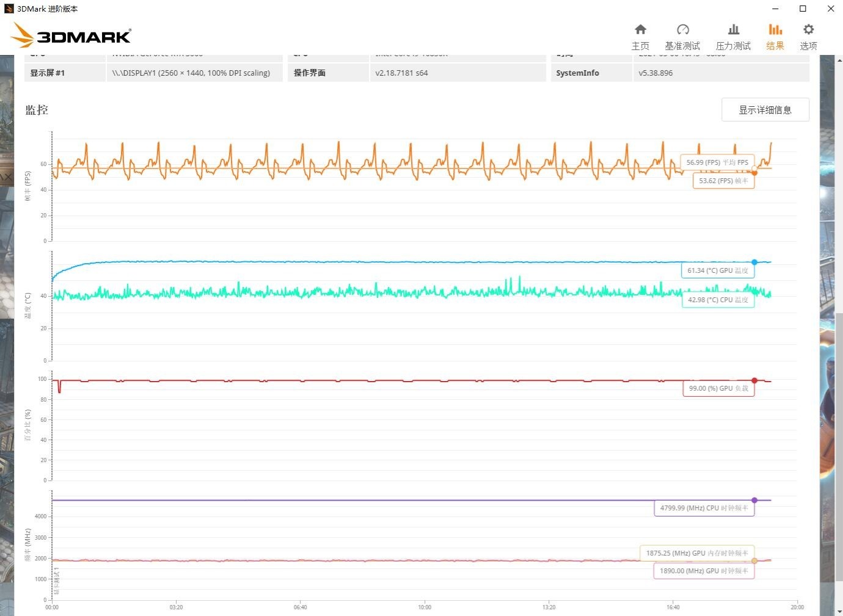Maximize the 3DMark window
The image size is (843, 616).
click(803, 9)
